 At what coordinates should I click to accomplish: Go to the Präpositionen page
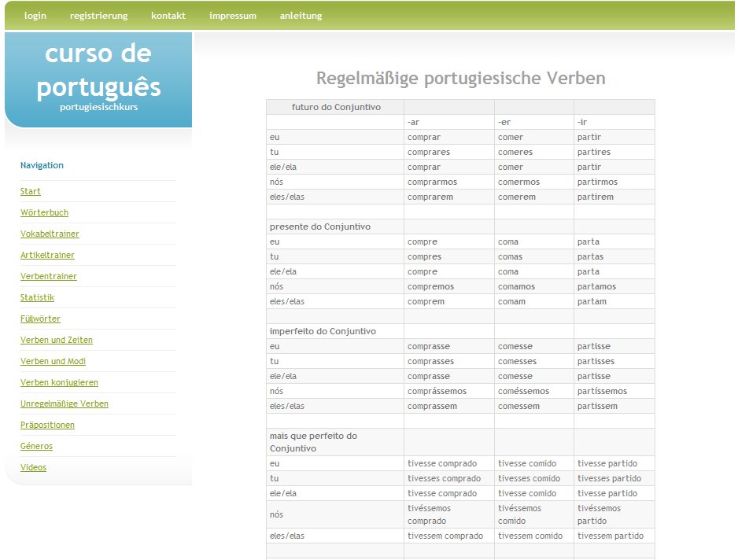click(x=47, y=426)
